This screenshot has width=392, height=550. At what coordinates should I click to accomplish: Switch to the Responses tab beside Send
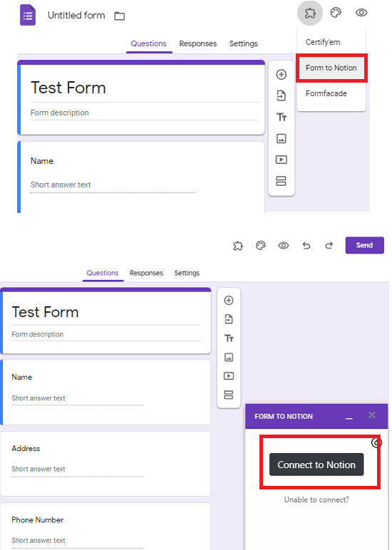pyautogui.click(x=146, y=273)
